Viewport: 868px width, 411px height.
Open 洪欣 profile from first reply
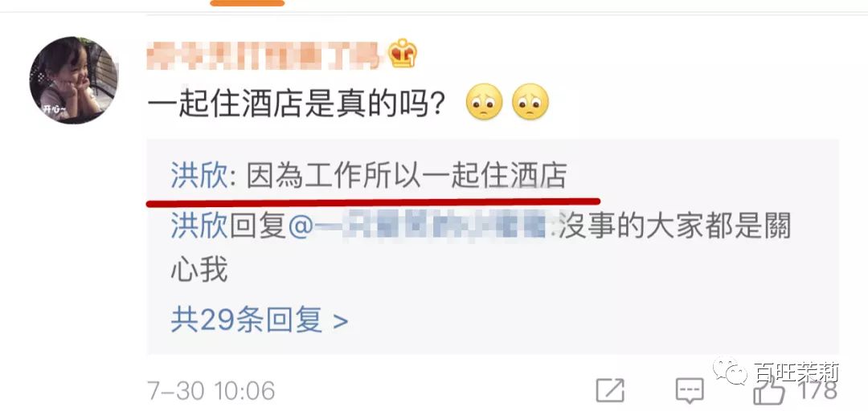pyautogui.click(x=199, y=177)
